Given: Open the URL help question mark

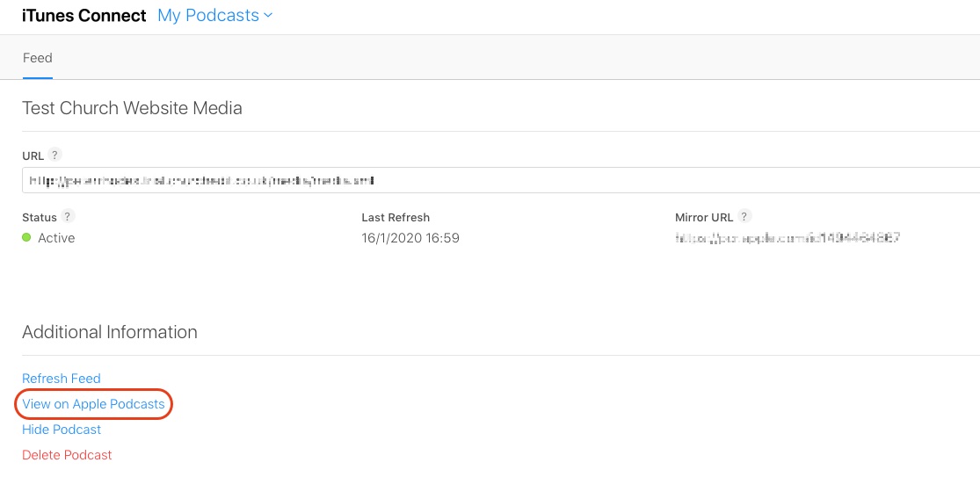Looking at the screenshot, I should [55, 155].
